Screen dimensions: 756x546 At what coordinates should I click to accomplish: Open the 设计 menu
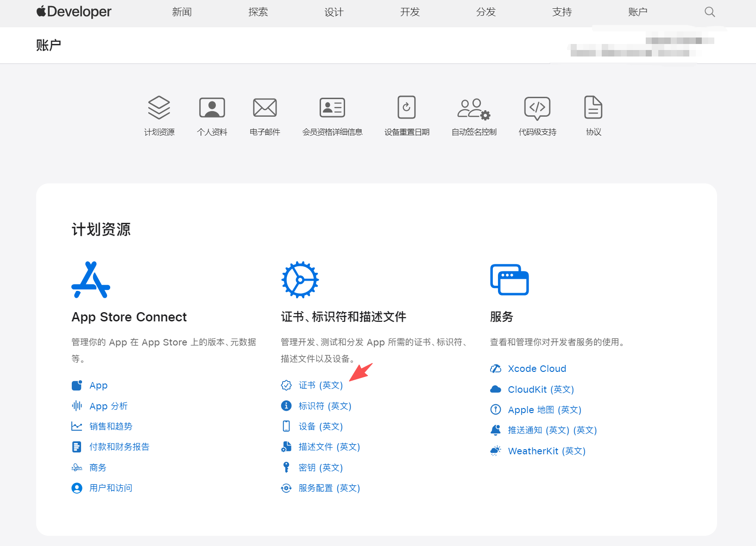(x=334, y=12)
